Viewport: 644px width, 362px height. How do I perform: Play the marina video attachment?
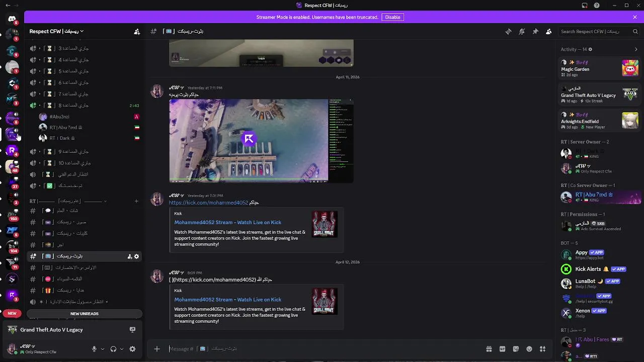tap(249, 139)
